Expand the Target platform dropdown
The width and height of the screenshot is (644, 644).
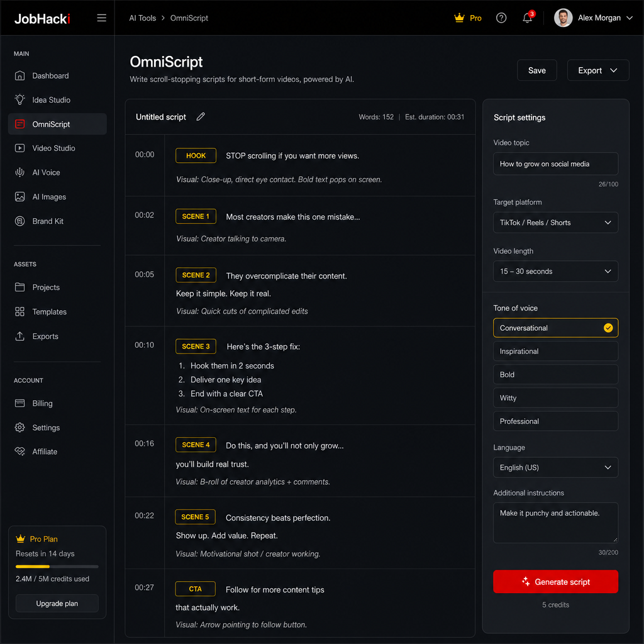tap(555, 223)
